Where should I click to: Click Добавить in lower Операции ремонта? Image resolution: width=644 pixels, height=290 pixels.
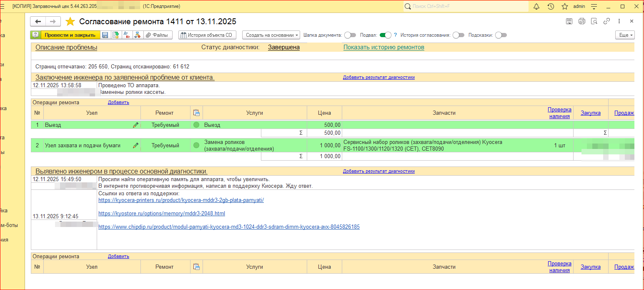[118, 256]
